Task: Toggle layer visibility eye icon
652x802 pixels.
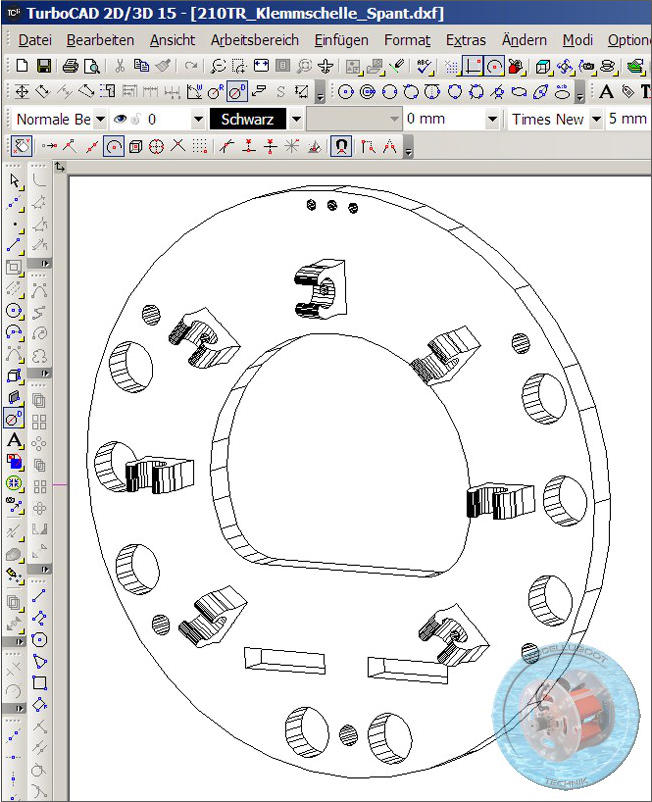Action: (x=120, y=119)
